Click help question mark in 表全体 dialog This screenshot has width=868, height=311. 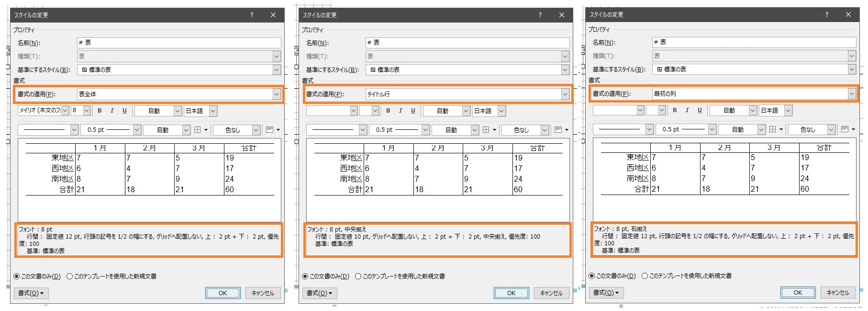[252, 15]
